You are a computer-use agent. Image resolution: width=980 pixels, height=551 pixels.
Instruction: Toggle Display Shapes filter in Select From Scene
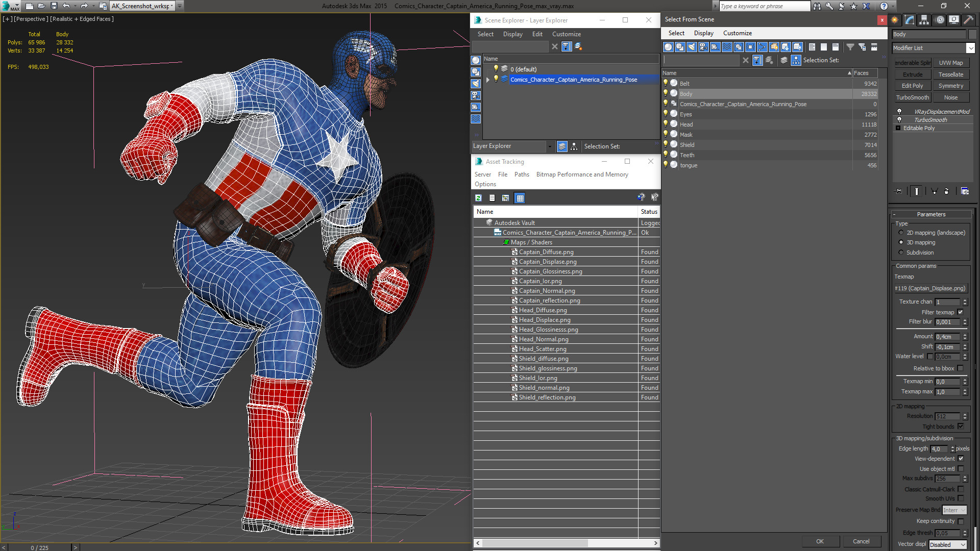point(680,47)
